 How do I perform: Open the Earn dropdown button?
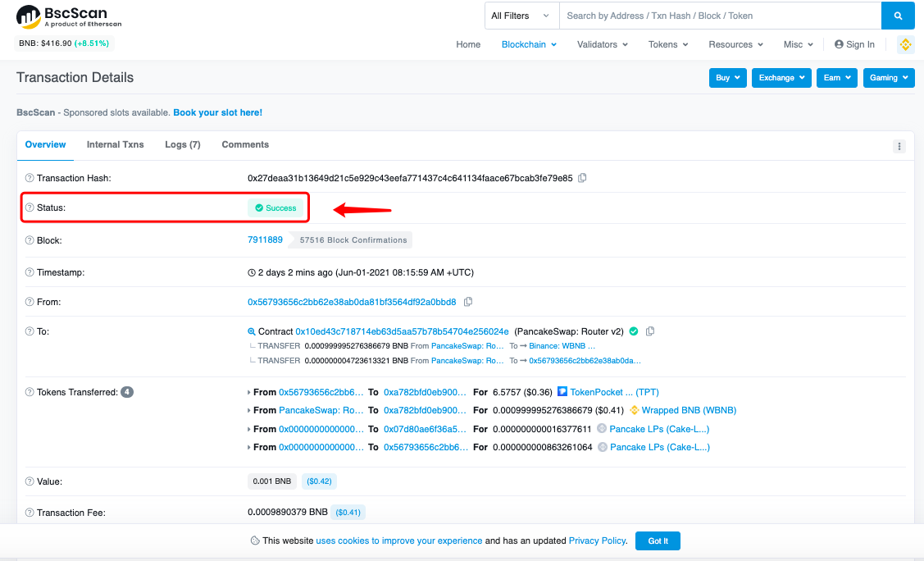point(837,78)
